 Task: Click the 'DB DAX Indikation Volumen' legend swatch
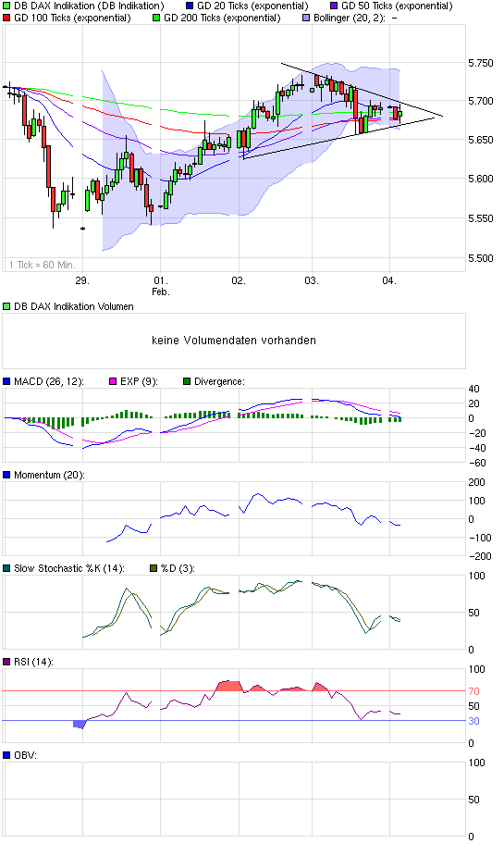click(6, 307)
